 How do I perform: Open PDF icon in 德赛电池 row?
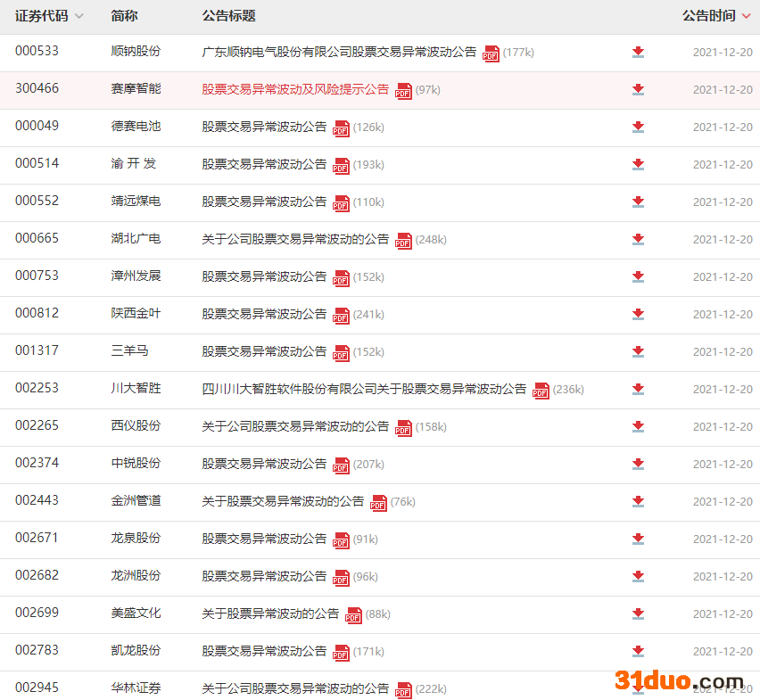[341, 128]
